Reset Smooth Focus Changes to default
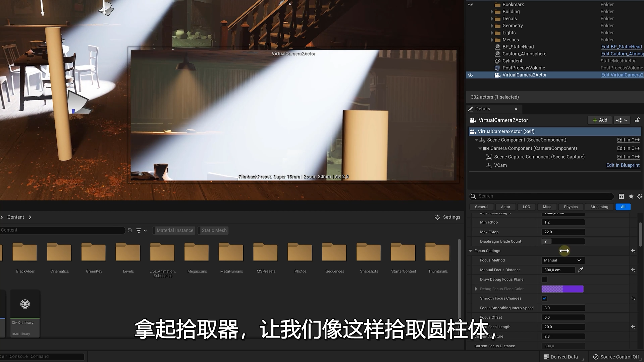The image size is (644, 362). tap(633, 298)
